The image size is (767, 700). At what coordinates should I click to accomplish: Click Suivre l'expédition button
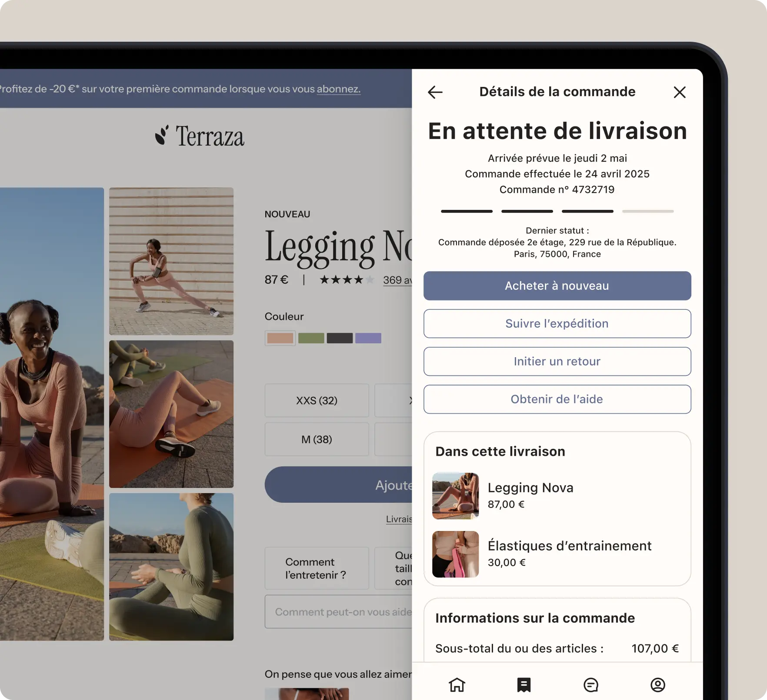(557, 324)
